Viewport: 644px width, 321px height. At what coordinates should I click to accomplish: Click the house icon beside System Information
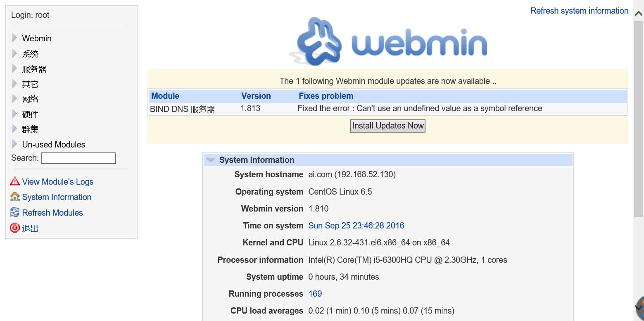15,196
